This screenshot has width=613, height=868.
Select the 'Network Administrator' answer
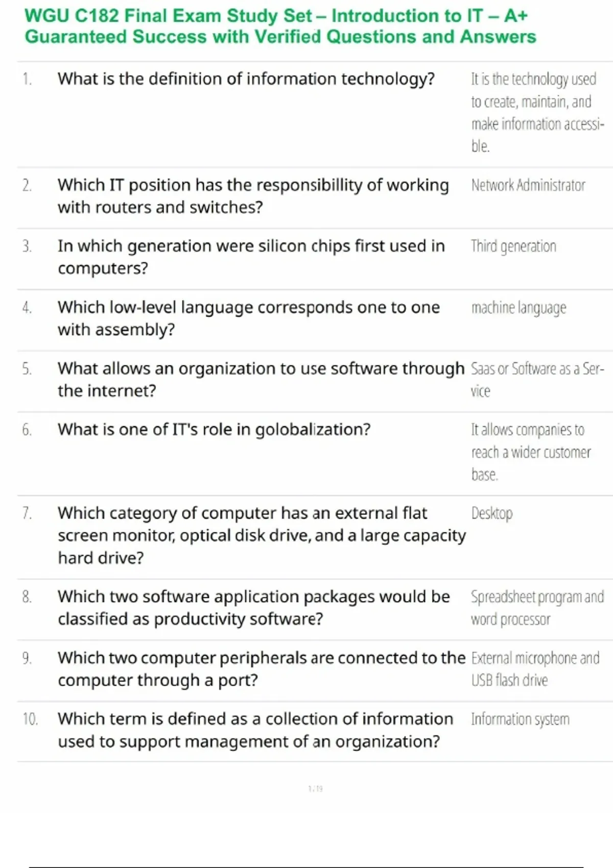(x=528, y=185)
